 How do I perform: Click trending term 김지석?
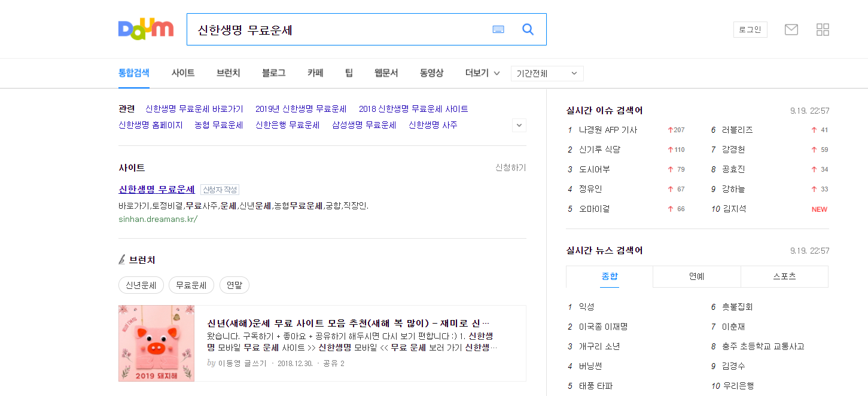tap(735, 209)
